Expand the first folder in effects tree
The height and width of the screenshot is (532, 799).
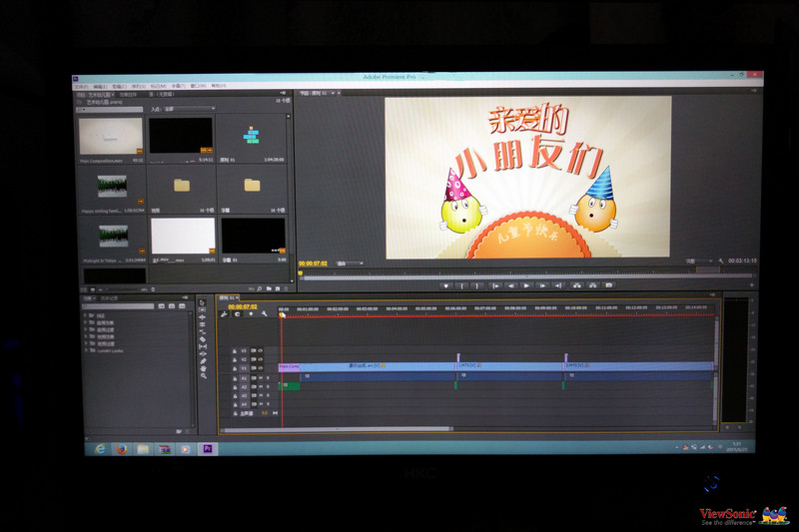(85, 315)
